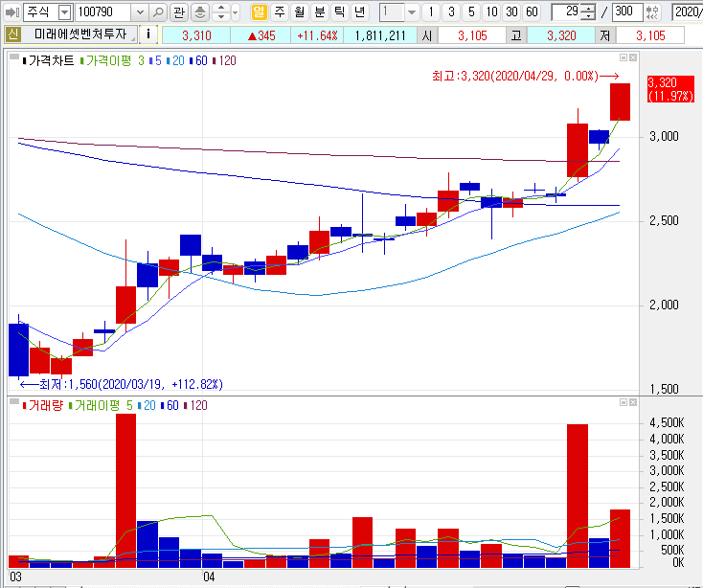Click the price chart panel maximize icon
703x588 pixels.
tap(624, 57)
